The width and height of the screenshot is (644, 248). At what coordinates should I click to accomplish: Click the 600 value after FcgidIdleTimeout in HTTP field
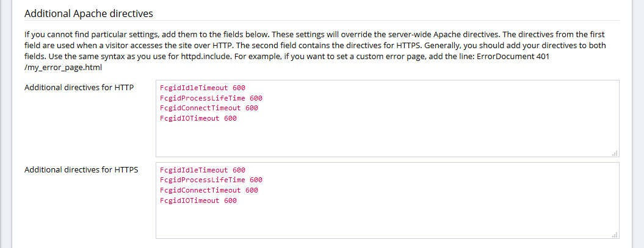click(x=239, y=88)
